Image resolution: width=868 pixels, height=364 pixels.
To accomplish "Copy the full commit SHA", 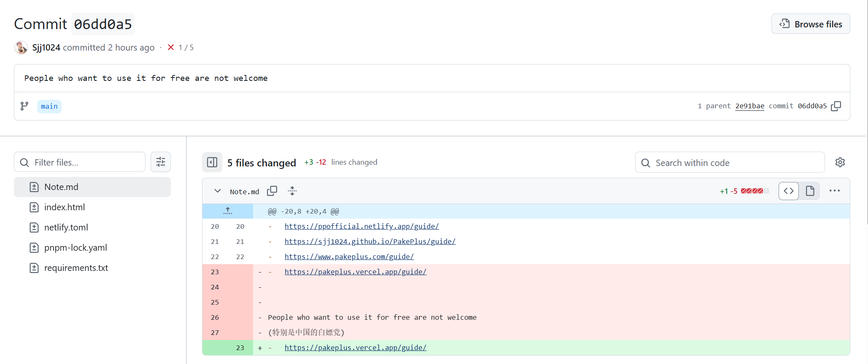I will (836, 106).
